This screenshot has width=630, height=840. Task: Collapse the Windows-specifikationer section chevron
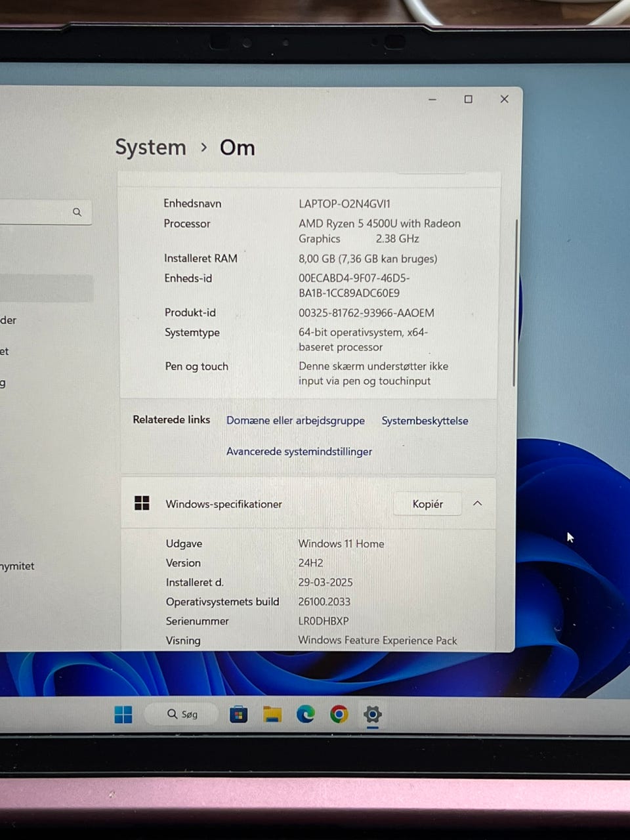pyautogui.click(x=478, y=503)
